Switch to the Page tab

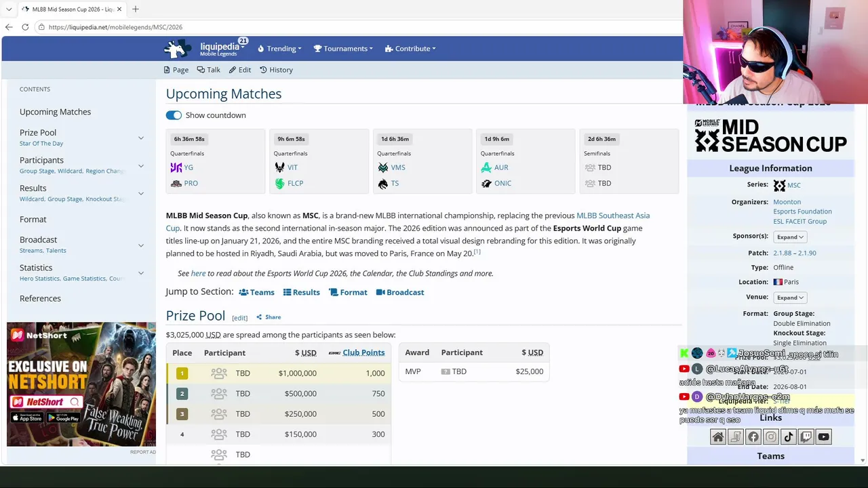176,70
